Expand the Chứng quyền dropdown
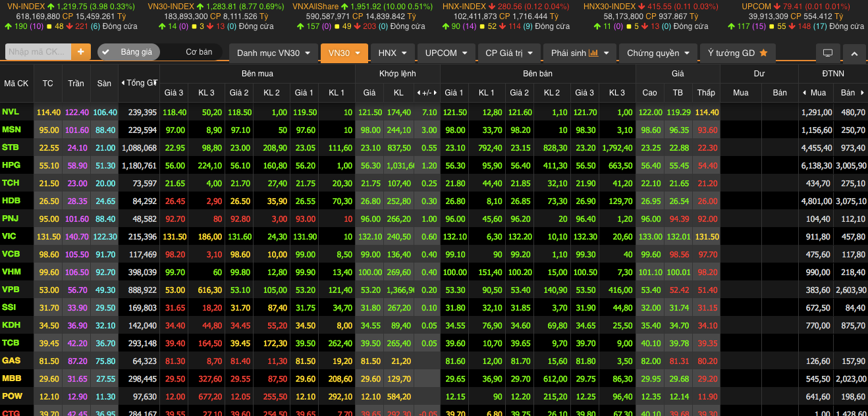The image size is (868, 416). point(658,53)
